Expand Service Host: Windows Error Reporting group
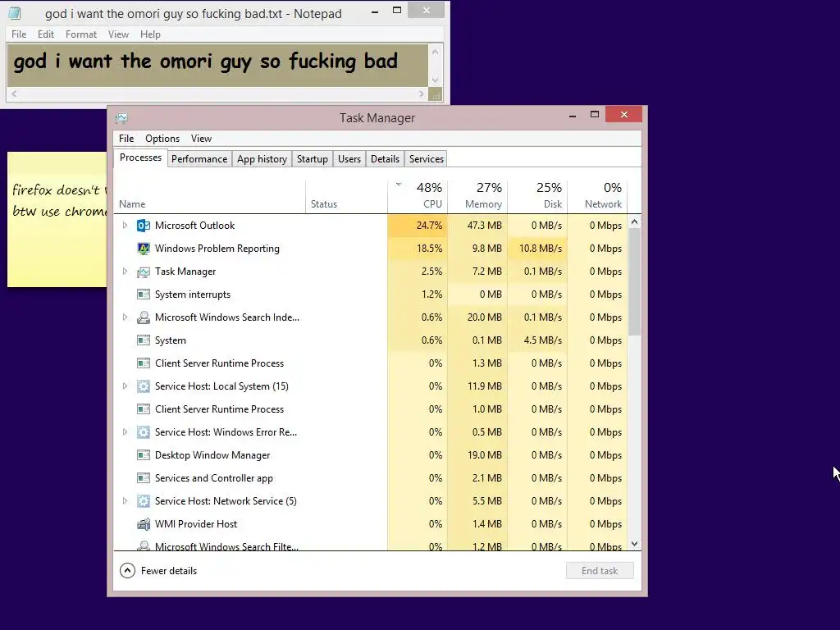Image resolution: width=840 pixels, height=630 pixels. click(125, 431)
